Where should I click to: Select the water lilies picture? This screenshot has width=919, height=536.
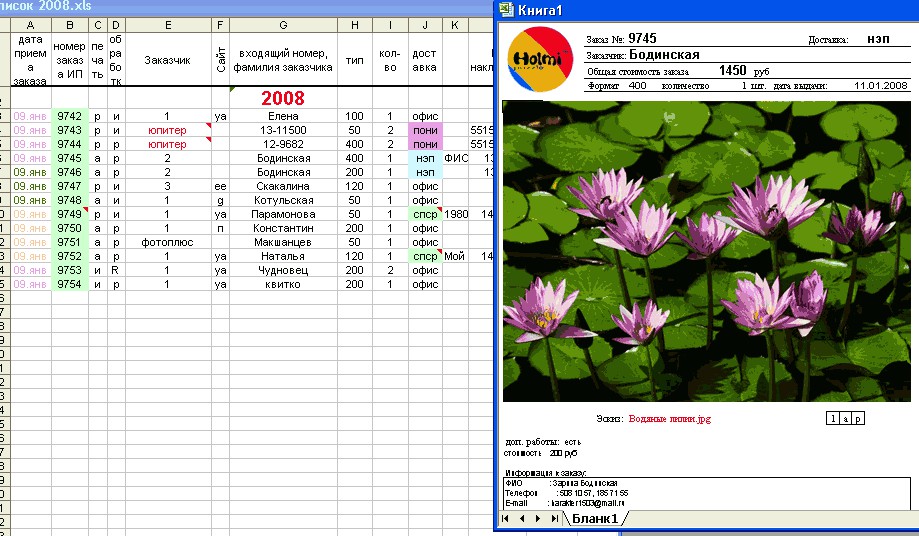click(x=707, y=251)
